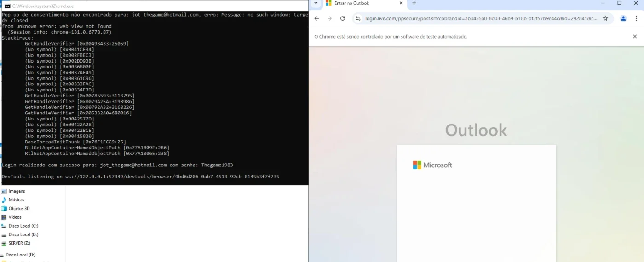The width and height of the screenshot is (644, 262).
Task: Bookmark this page with the star
Action: 605,18
